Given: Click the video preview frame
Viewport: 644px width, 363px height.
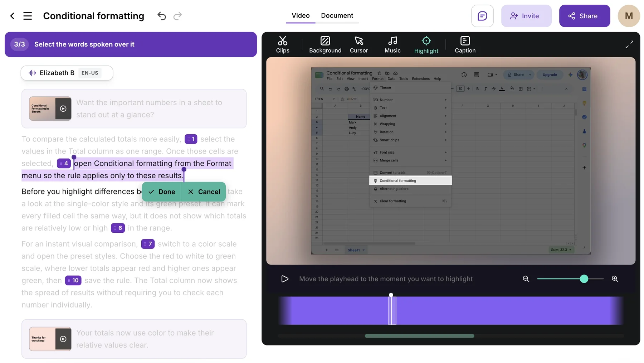Looking at the screenshot, I should [x=451, y=161].
